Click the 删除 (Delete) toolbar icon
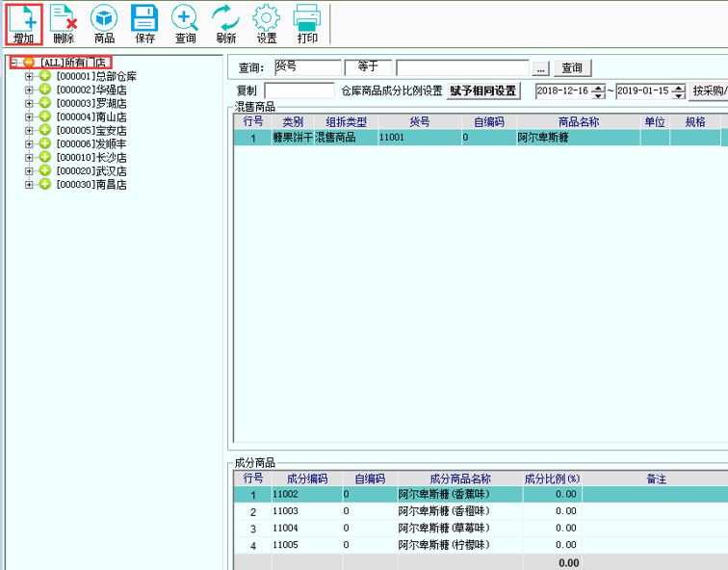The height and width of the screenshot is (570, 728). click(x=64, y=22)
